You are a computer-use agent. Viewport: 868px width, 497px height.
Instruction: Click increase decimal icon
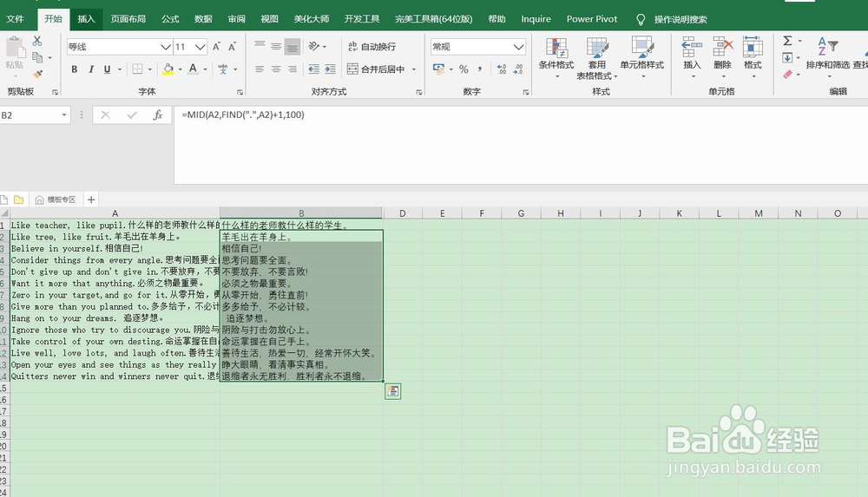(x=502, y=69)
